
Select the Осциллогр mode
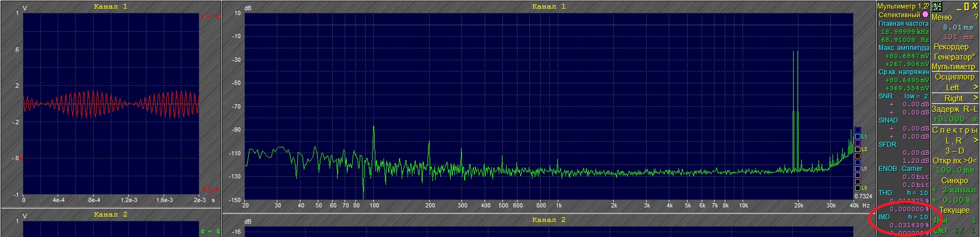point(955,77)
